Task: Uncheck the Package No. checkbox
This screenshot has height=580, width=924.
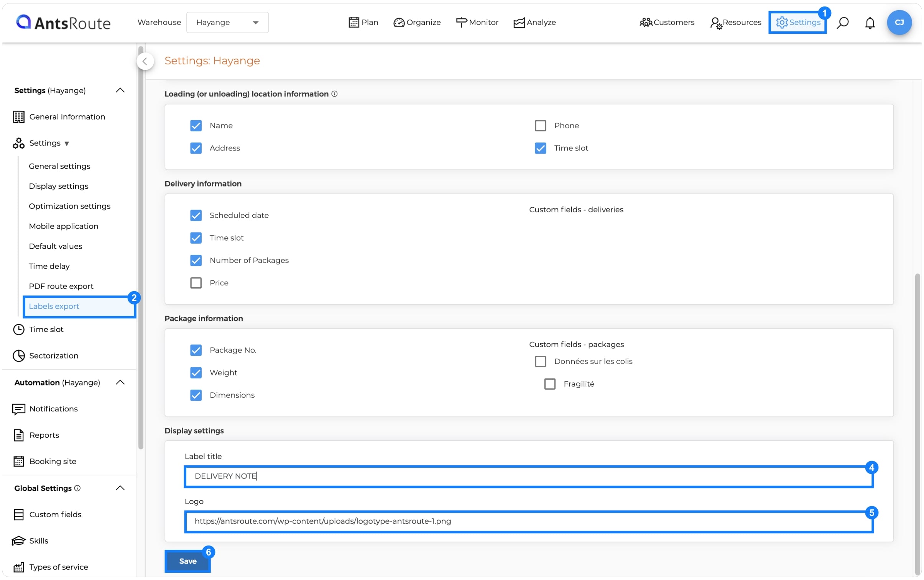Action: pyautogui.click(x=196, y=350)
